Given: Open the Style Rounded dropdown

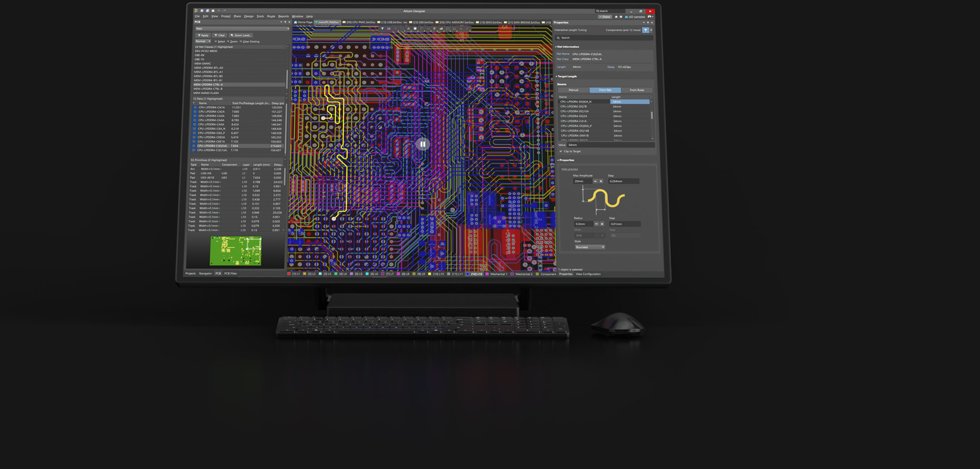Looking at the screenshot, I should 590,247.
